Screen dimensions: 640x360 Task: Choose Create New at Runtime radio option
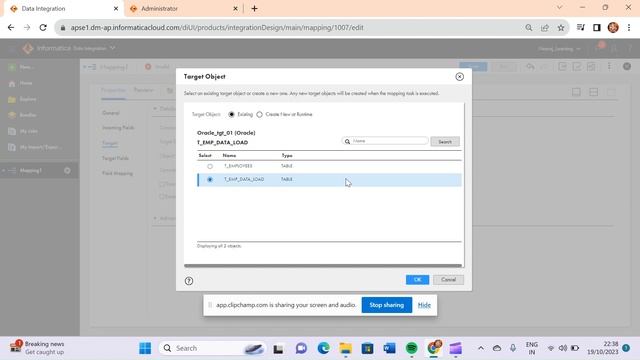click(x=260, y=114)
